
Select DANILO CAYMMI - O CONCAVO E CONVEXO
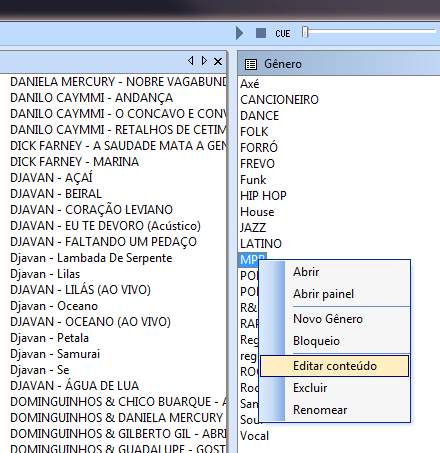click(x=118, y=114)
